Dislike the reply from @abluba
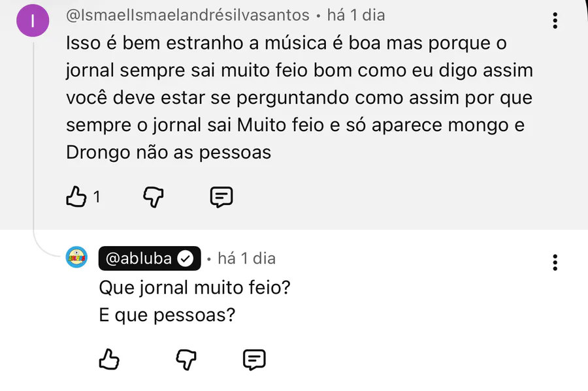 [186, 358]
